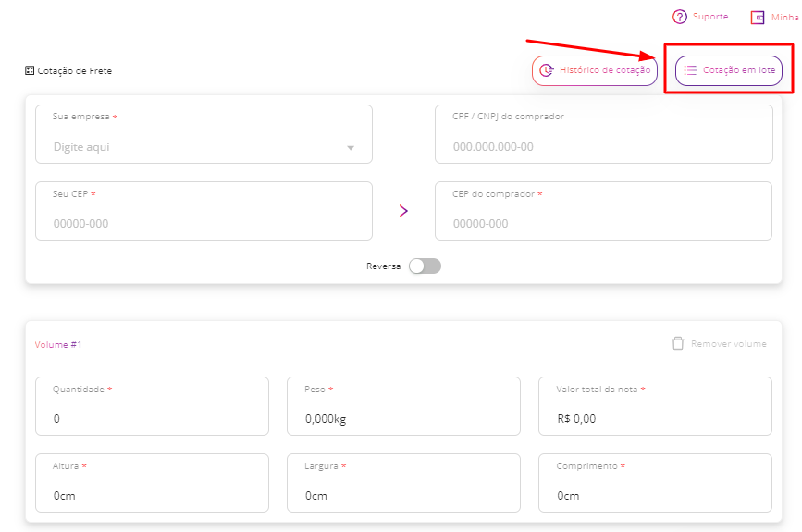Click the clock icon in Histórico de cotação
This screenshot has height=532, width=802.
pyautogui.click(x=547, y=70)
